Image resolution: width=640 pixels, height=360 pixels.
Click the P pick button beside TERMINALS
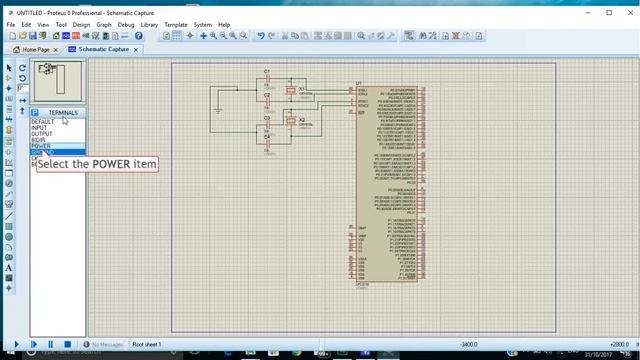[x=35, y=113]
